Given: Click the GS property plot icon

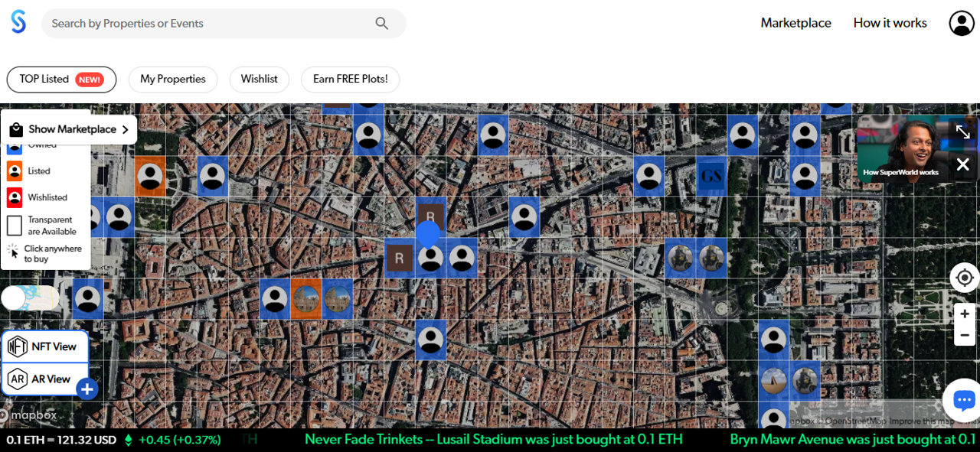Looking at the screenshot, I should tap(711, 177).
